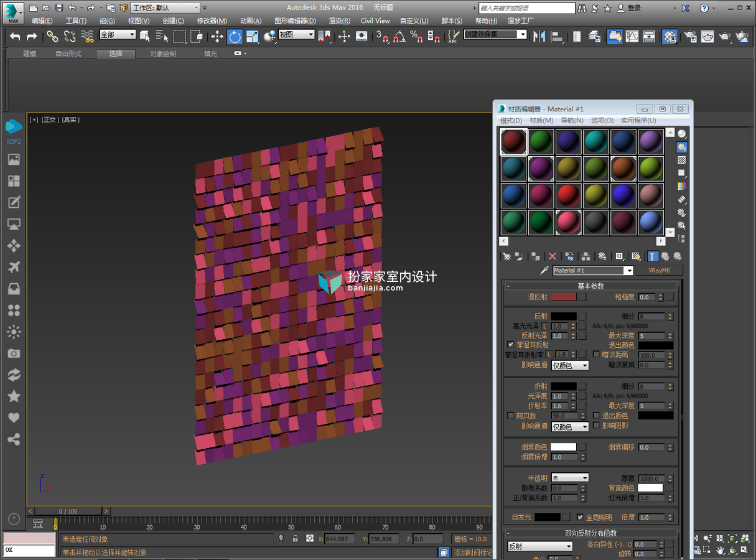Enable 影响阴影 checkbox
This screenshot has width=756, height=560.
pyautogui.click(x=596, y=426)
